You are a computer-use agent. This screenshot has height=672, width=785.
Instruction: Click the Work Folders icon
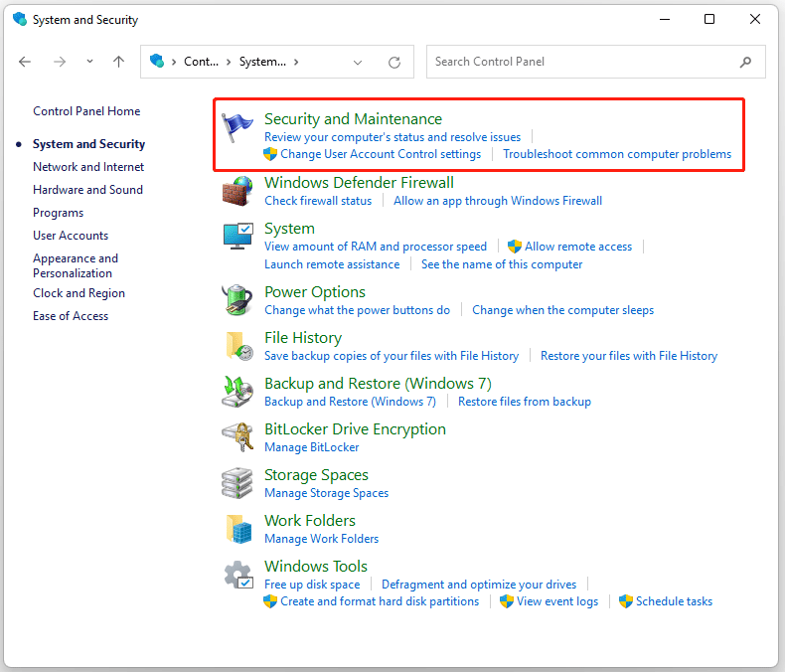coord(238,529)
